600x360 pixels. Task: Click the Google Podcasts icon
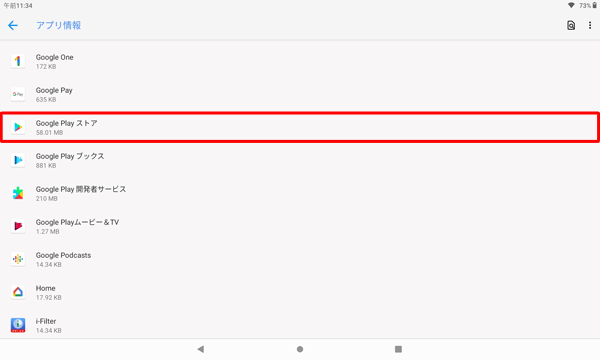[18, 259]
